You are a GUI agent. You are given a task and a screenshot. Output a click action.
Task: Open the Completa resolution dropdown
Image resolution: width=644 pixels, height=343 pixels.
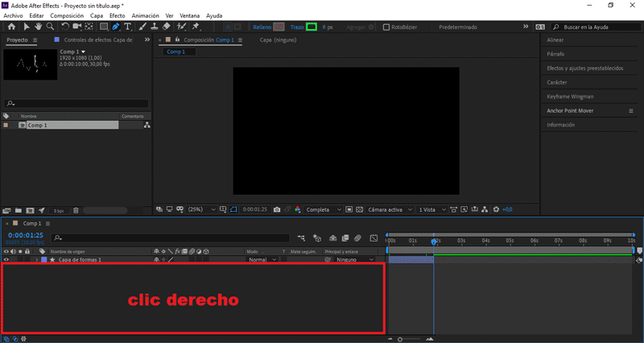(324, 209)
